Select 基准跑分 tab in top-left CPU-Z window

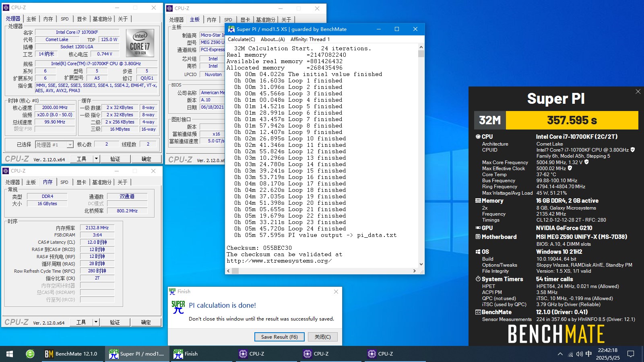point(102,19)
